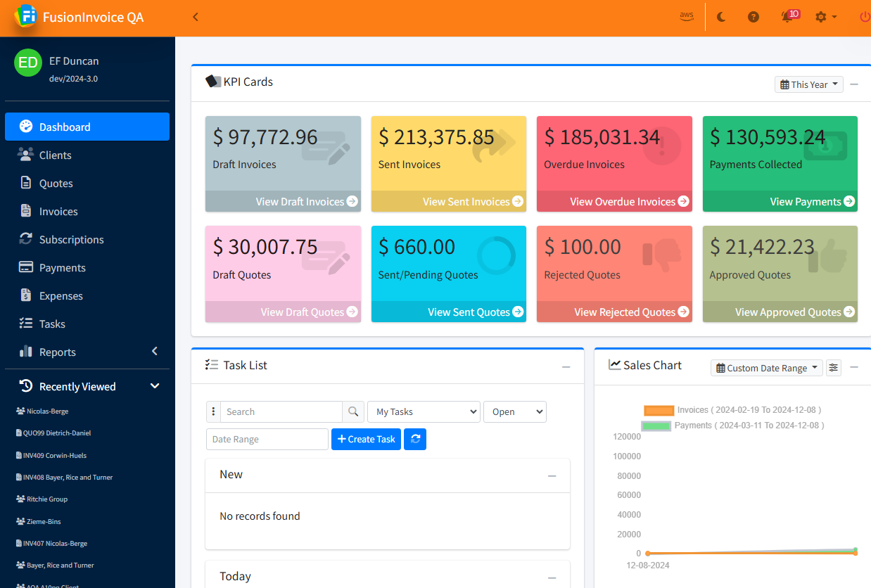Screen dimensions: 871x588
Task: Open the This Year date dropdown
Action: click(x=809, y=84)
